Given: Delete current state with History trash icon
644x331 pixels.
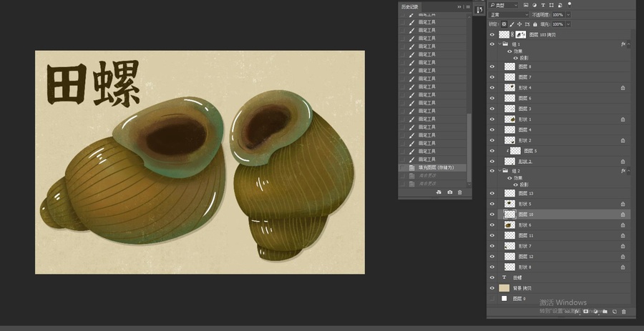Looking at the screenshot, I should point(459,192).
